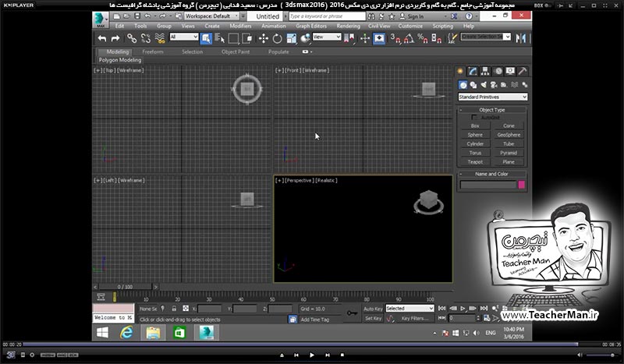Click the Sphere primitive button
Screen dimensions: 624x364
point(475,135)
